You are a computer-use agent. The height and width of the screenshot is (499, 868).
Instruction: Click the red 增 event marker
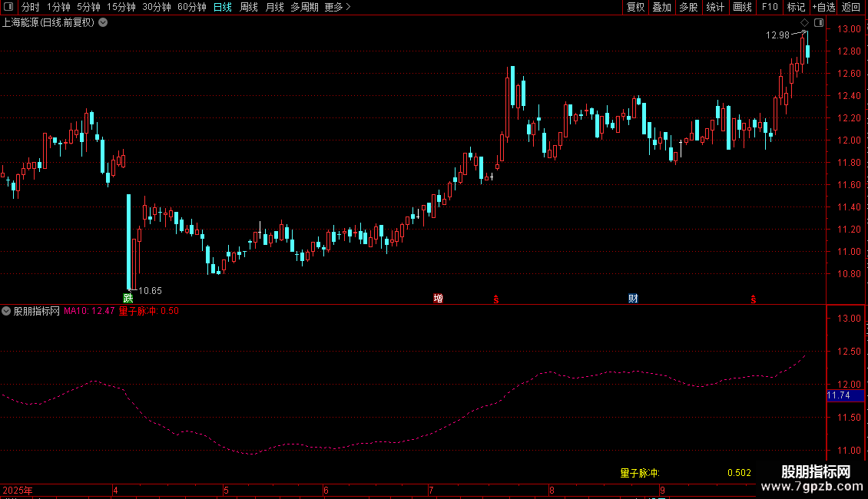tap(438, 298)
